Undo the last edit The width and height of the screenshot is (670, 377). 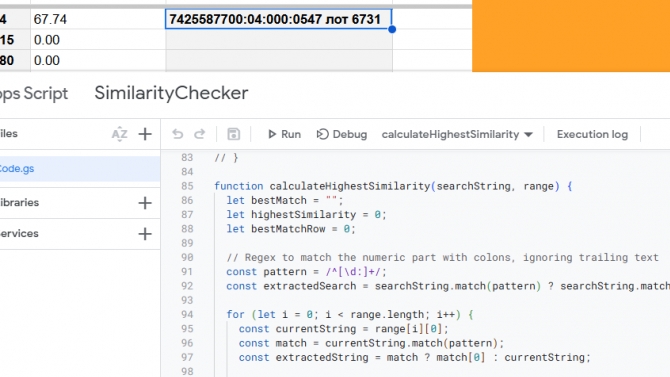click(178, 134)
